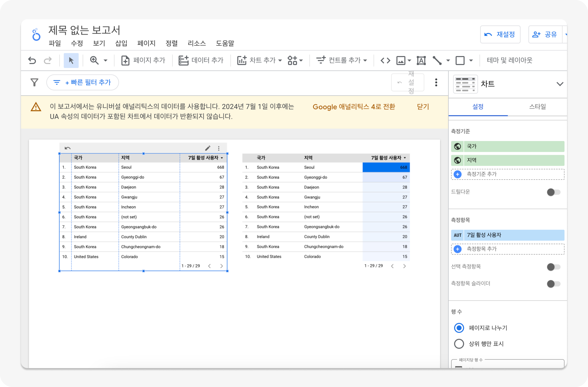Select the pointer selection mode tool

click(71, 60)
